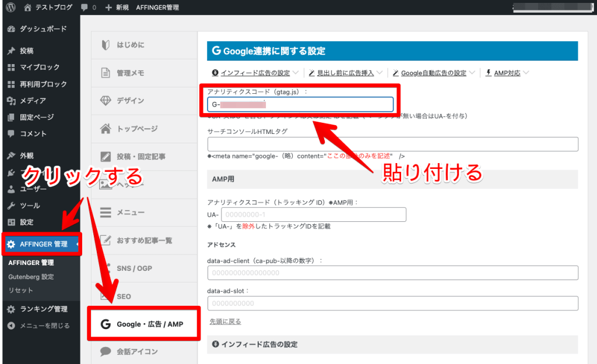The width and height of the screenshot is (597, 364).
Task: Open the おすすめ記事一覧 tab
Action: [145, 241]
